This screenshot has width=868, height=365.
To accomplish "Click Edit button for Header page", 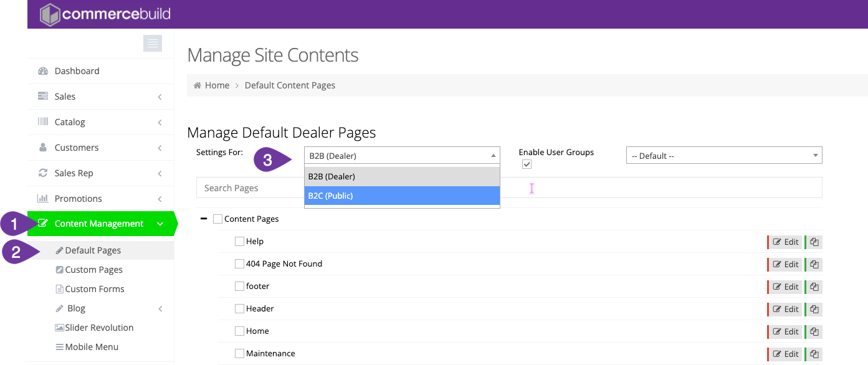I will (x=786, y=310).
